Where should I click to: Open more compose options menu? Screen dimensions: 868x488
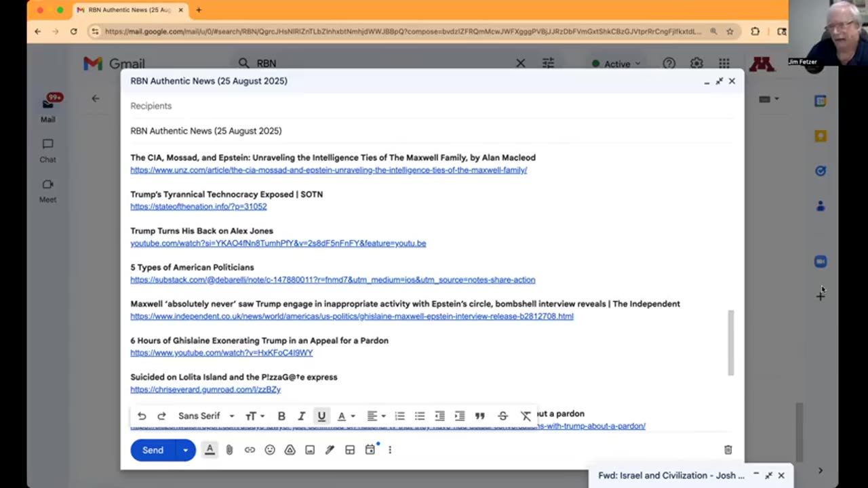click(x=390, y=450)
